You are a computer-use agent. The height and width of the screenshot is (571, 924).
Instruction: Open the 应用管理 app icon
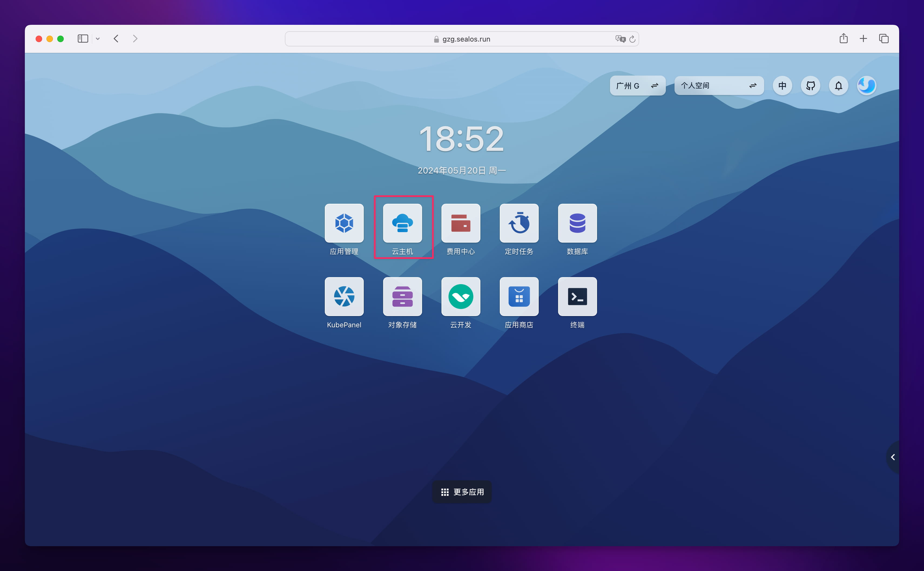tap(344, 223)
